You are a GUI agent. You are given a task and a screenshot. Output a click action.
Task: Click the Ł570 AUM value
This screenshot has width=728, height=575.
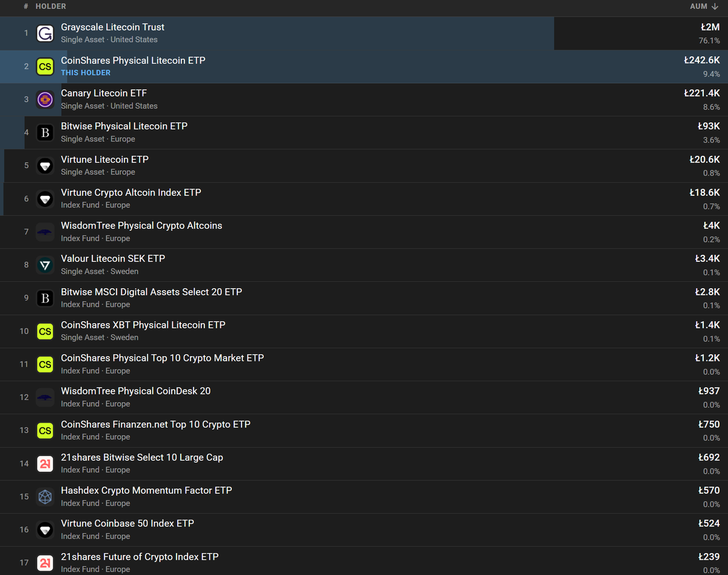709,490
